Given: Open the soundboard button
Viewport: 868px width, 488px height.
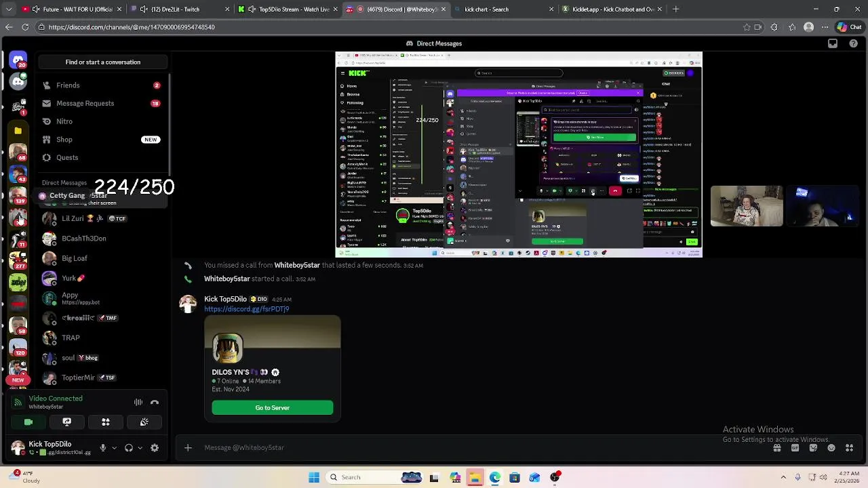Looking at the screenshot, I should click(x=144, y=422).
